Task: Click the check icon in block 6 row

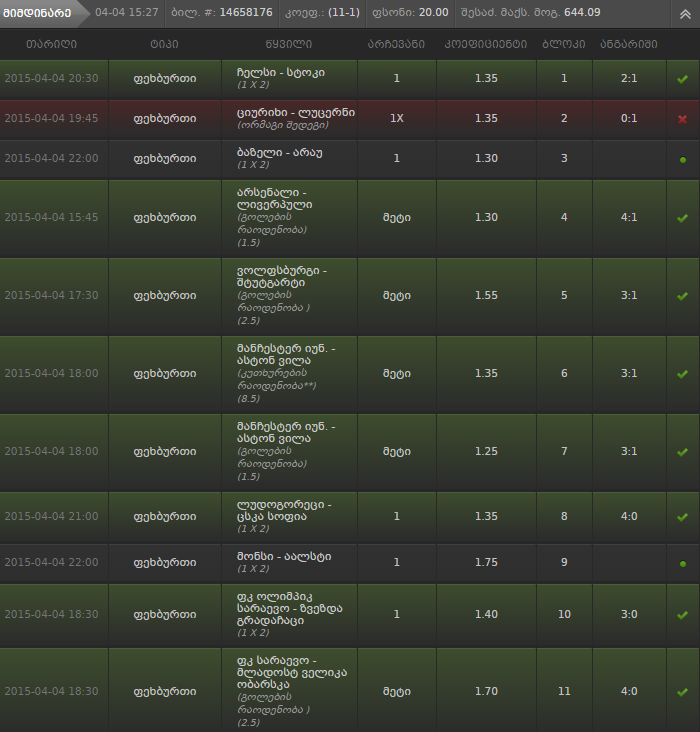Action: (682, 374)
